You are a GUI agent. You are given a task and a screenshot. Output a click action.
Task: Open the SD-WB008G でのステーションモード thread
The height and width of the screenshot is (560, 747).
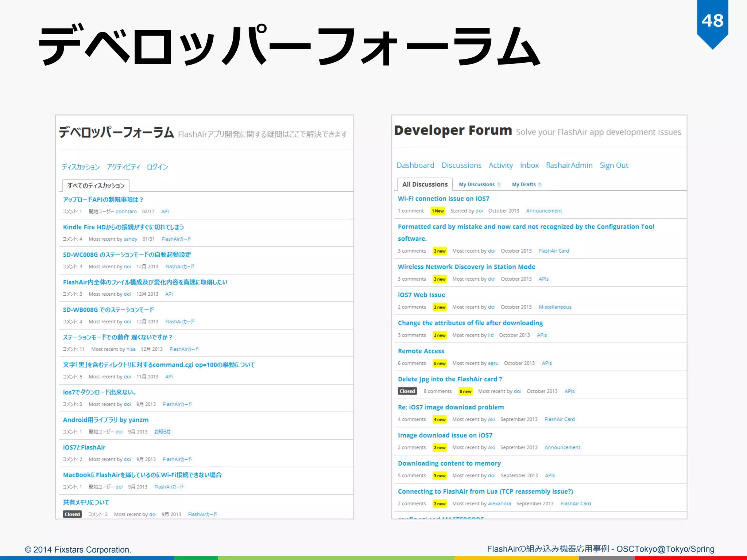coord(108,310)
